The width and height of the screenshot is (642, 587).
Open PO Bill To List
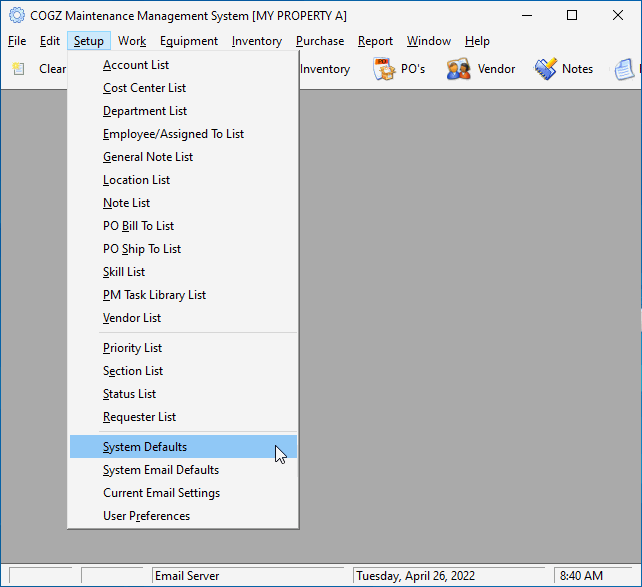click(183, 226)
